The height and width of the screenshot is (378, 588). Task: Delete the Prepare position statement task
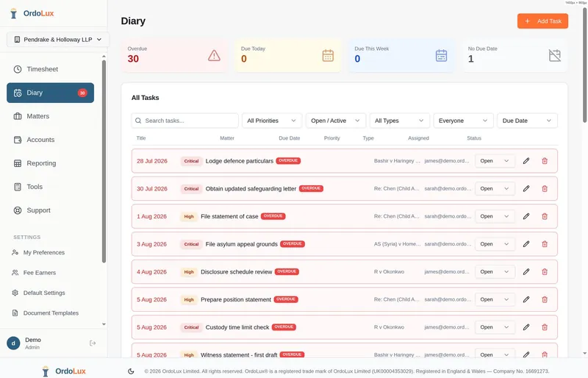545,299
